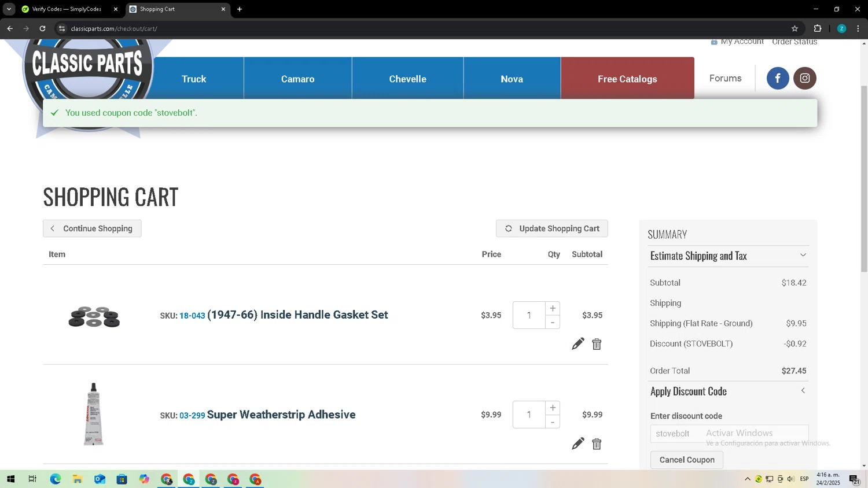868x488 pixels.
Task: Open a new browser tab
Action: click(240, 9)
